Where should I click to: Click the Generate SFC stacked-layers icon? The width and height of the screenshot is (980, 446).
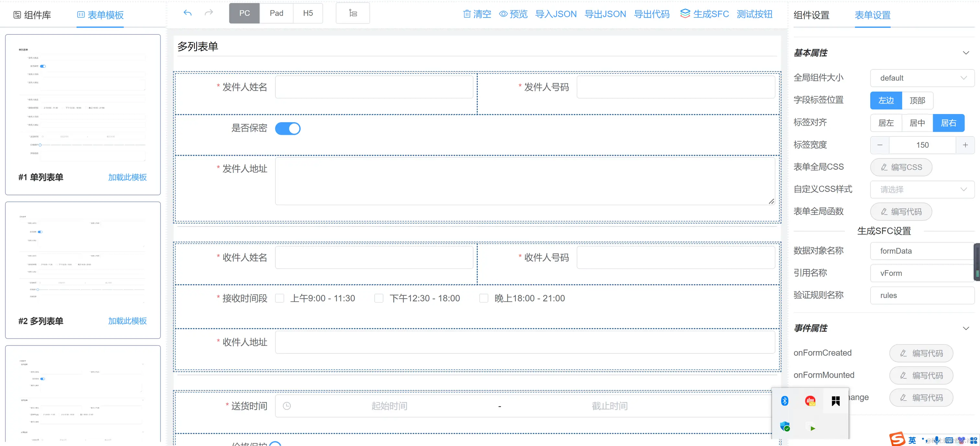pyautogui.click(x=685, y=14)
